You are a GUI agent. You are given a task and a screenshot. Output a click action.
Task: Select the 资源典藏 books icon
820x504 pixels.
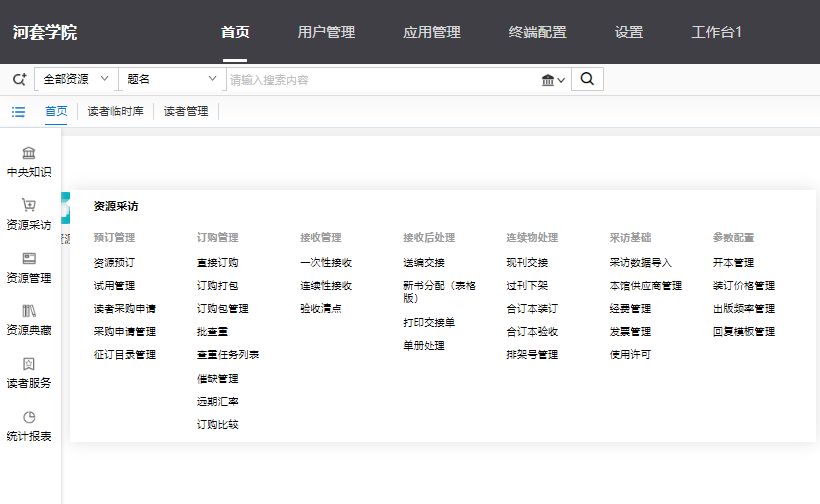click(x=29, y=312)
